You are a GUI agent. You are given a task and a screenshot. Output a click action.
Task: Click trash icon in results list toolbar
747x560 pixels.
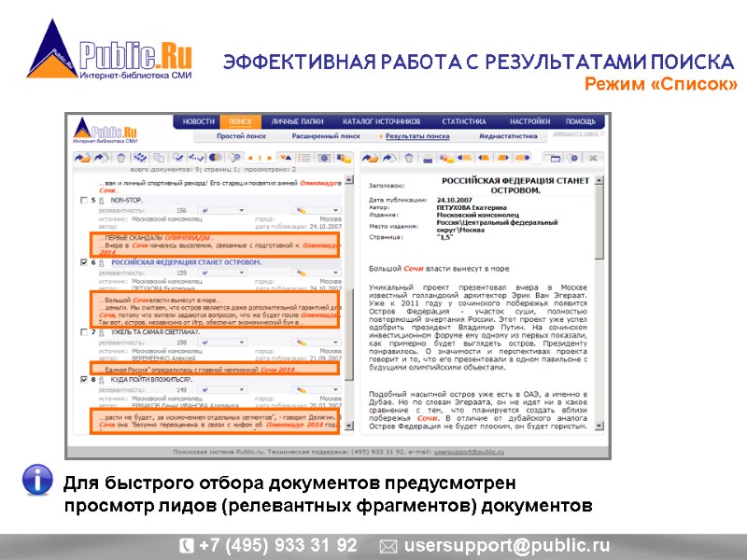121,158
